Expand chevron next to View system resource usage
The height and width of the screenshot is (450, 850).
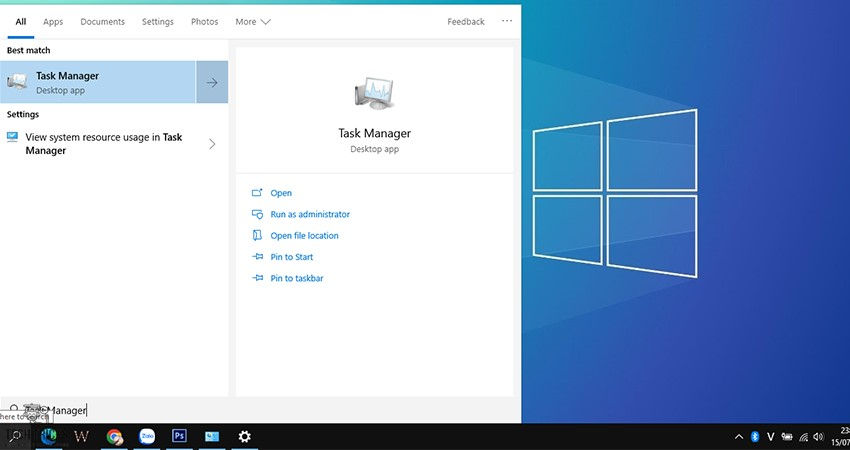pyautogui.click(x=212, y=144)
